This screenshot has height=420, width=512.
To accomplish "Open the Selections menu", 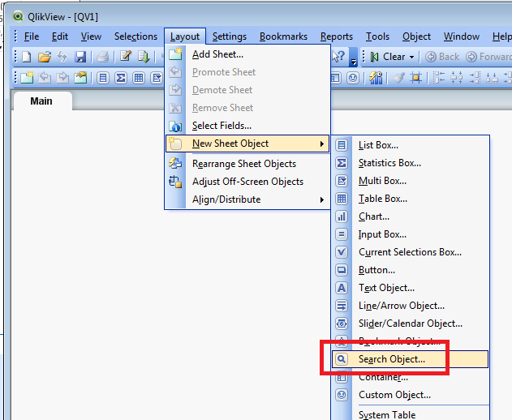I will click(x=136, y=36).
